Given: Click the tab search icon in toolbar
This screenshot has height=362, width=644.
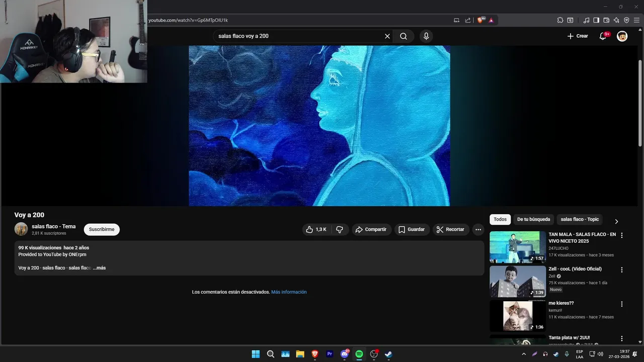Looking at the screenshot, I should point(570,21).
